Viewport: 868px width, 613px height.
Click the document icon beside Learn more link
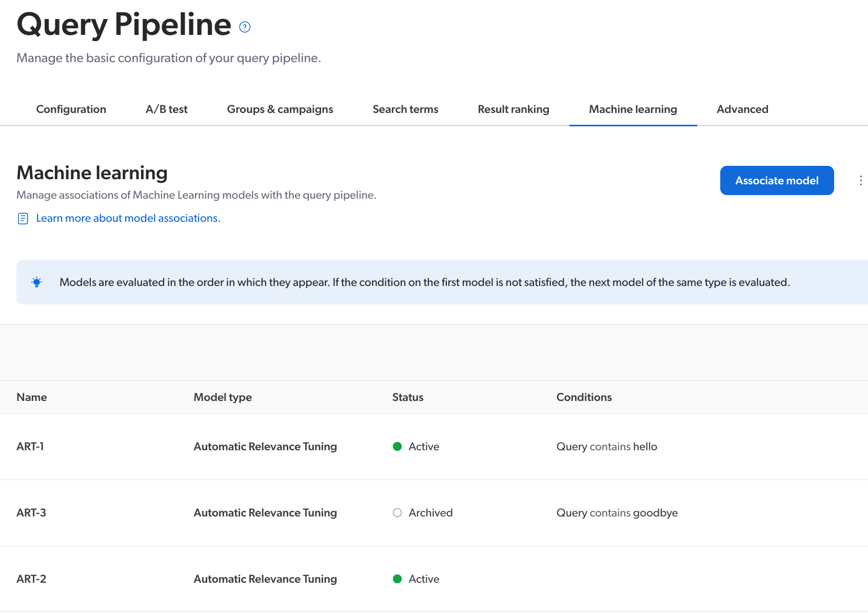(x=23, y=219)
